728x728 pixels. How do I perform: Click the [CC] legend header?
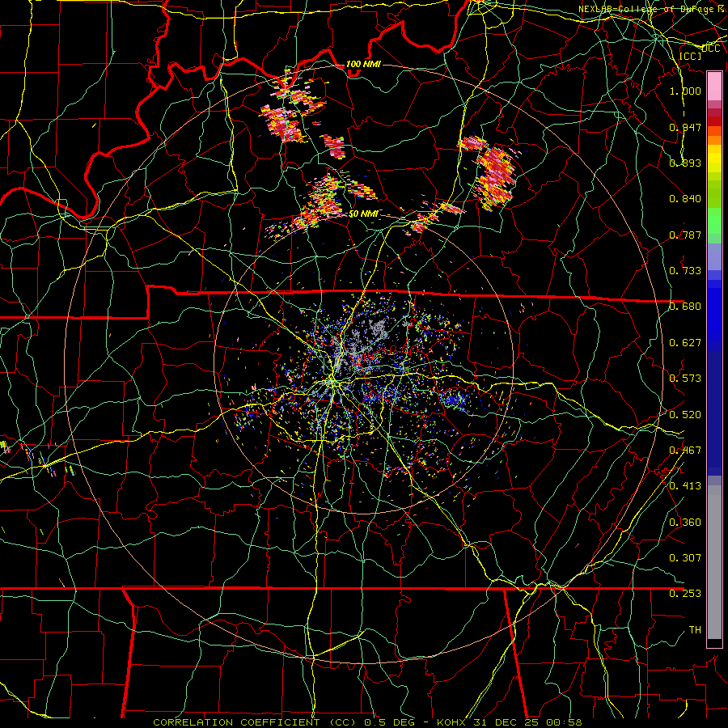coord(690,56)
